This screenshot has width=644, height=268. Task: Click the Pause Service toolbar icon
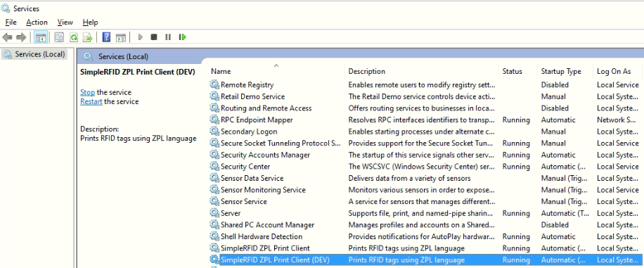[168, 37]
